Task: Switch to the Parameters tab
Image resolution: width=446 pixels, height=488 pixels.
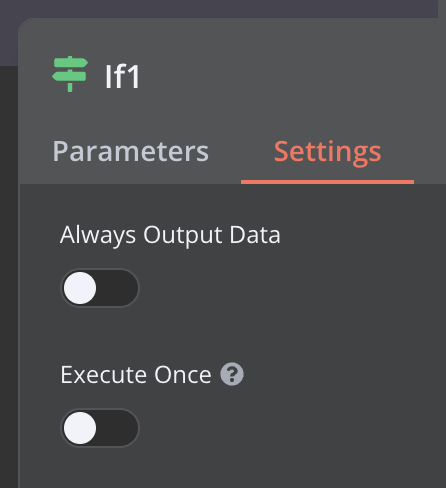Action: pyautogui.click(x=131, y=152)
